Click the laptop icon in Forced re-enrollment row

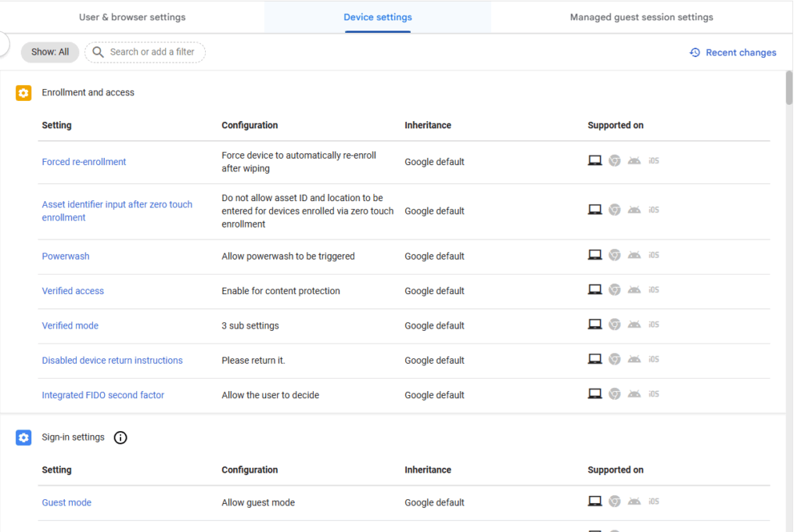point(594,161)
